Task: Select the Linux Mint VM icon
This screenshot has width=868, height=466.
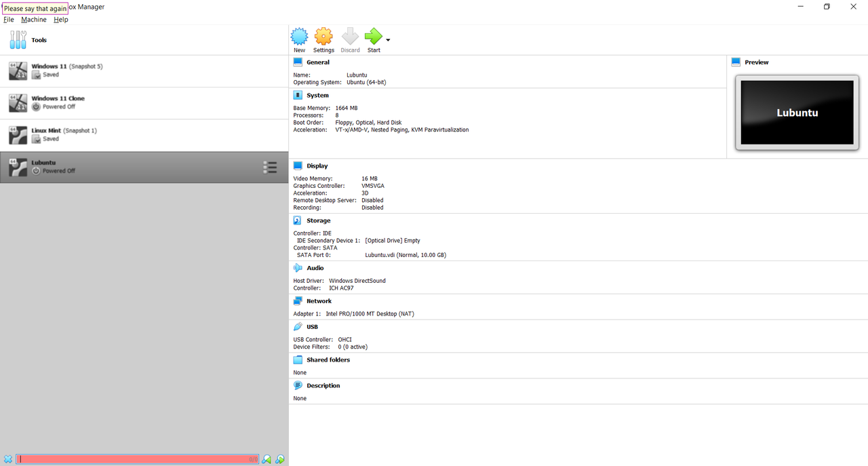Action: coord(18,134)
